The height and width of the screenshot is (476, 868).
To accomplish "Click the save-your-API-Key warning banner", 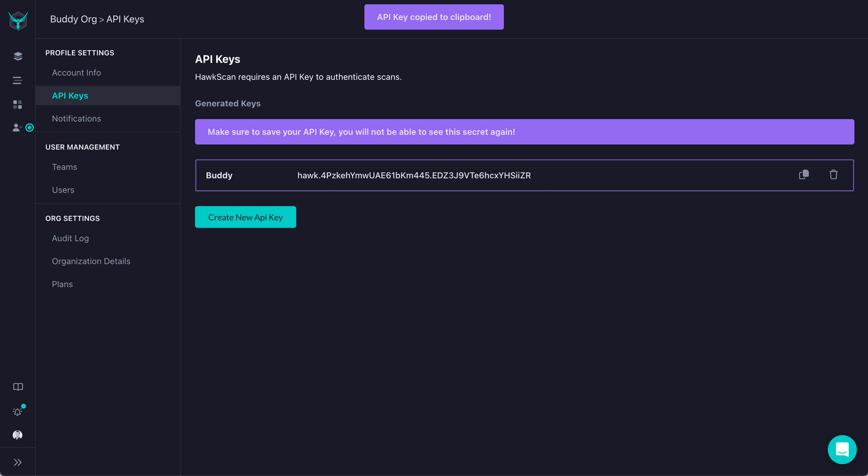I will pyautogui.click(x=524, y=132).
